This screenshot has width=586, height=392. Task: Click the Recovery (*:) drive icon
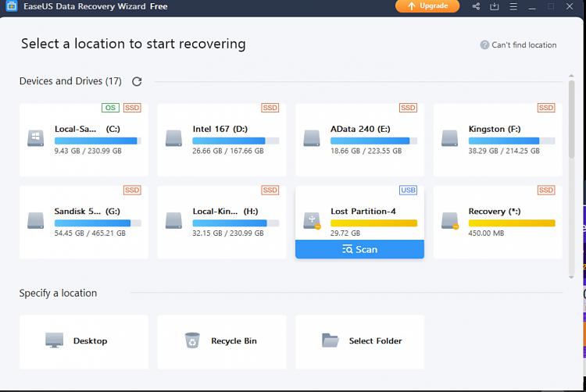pos(450,221)
